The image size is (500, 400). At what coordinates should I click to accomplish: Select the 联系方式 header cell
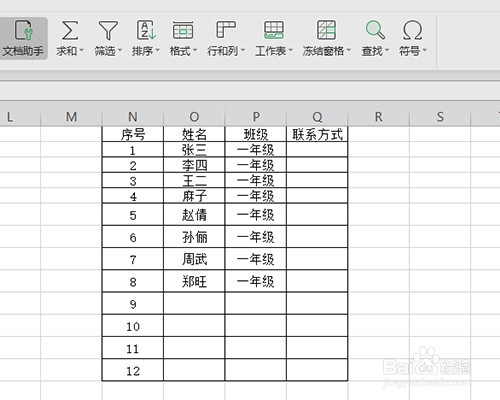point(317,134)
